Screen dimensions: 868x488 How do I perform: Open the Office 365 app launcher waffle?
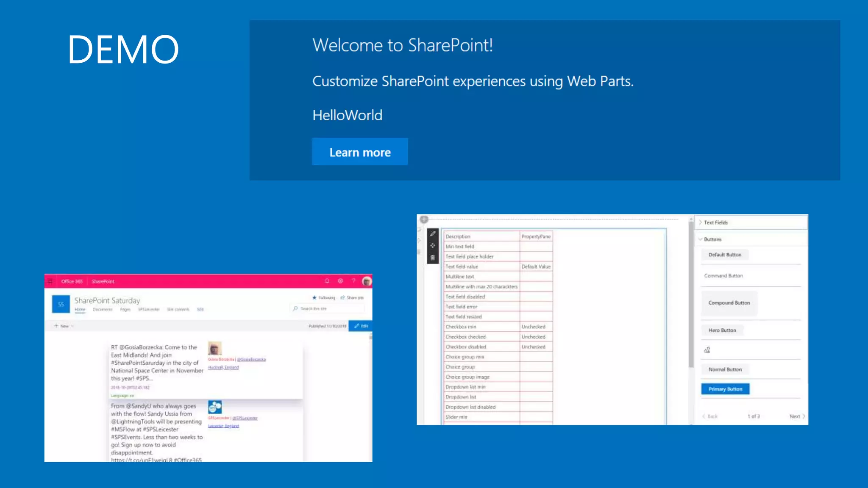50,281
